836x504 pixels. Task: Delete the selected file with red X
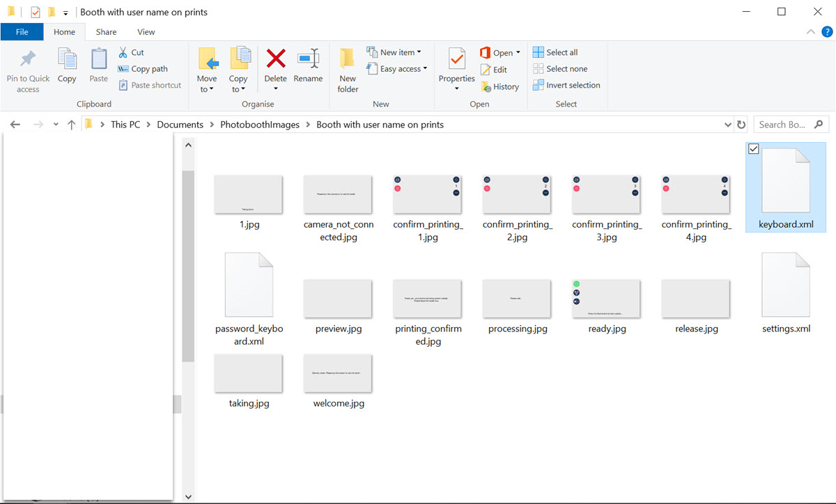pyautogui.click(x=276, y=58)
